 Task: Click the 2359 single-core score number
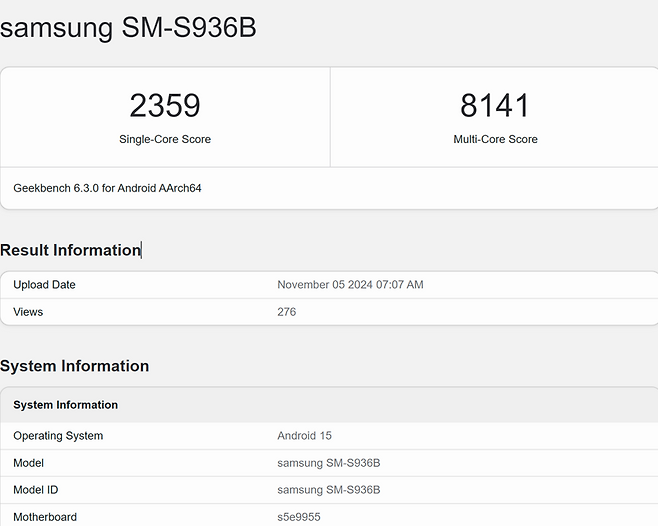point(165,105)
